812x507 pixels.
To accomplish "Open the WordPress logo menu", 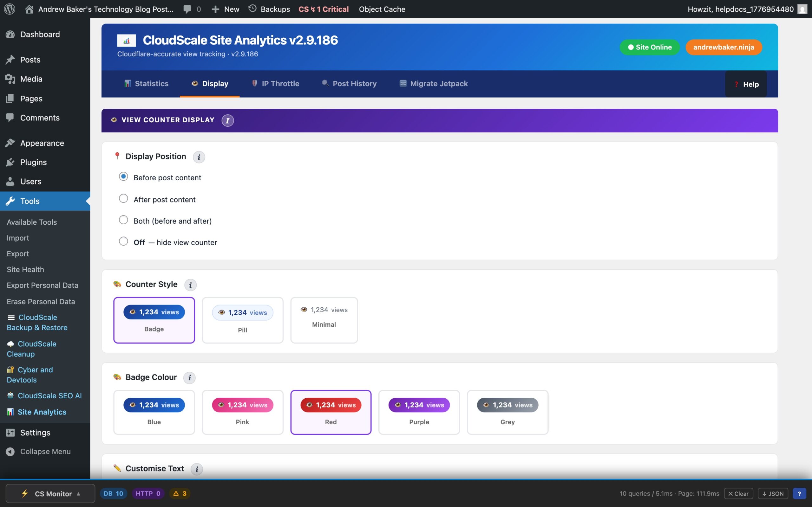I will [x=10, y=9].
